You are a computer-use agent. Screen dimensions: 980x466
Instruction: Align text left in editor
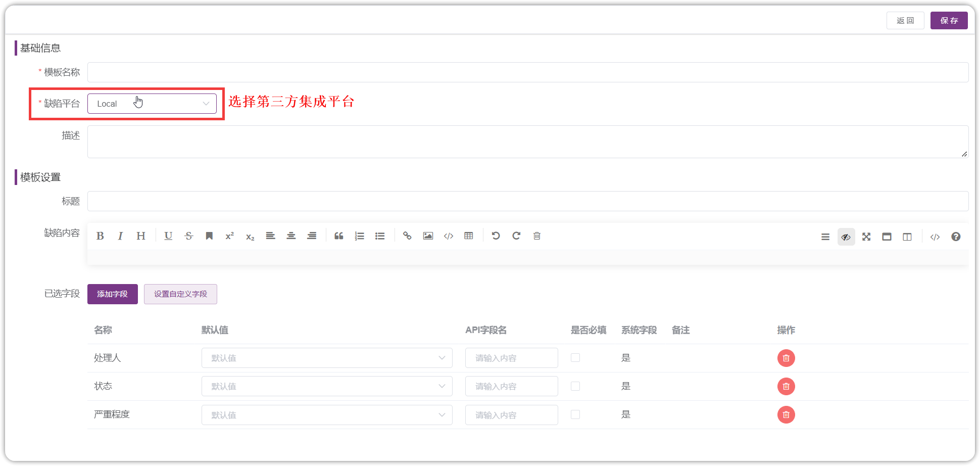point(271,236)
